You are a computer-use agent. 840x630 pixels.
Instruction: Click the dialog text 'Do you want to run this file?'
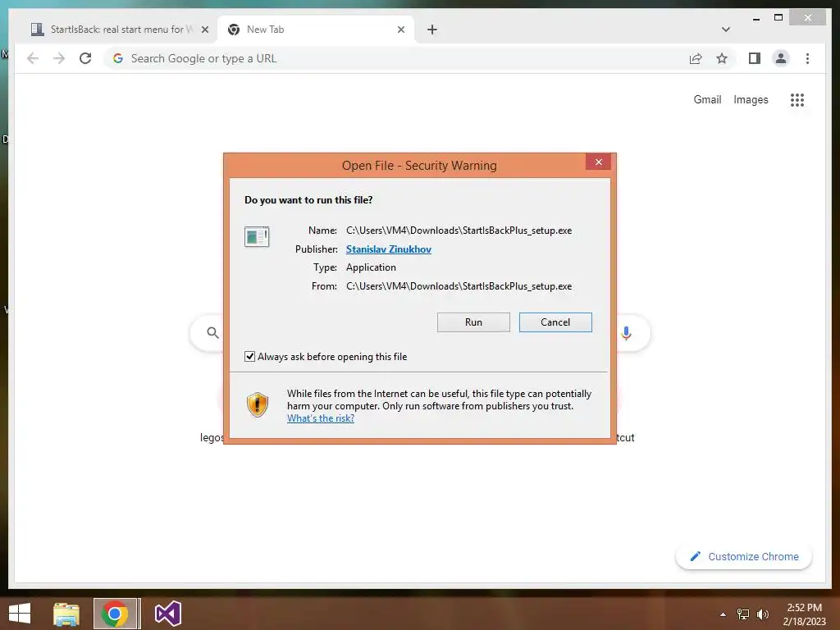308,200
